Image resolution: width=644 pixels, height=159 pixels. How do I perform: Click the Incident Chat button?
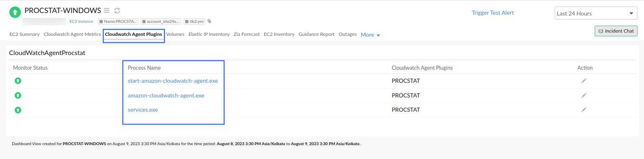[616, 31]
